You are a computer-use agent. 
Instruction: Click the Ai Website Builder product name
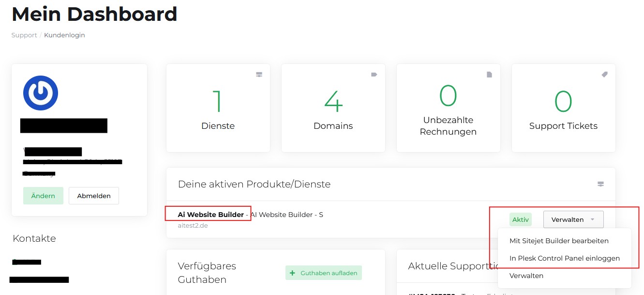pos(211,215)
